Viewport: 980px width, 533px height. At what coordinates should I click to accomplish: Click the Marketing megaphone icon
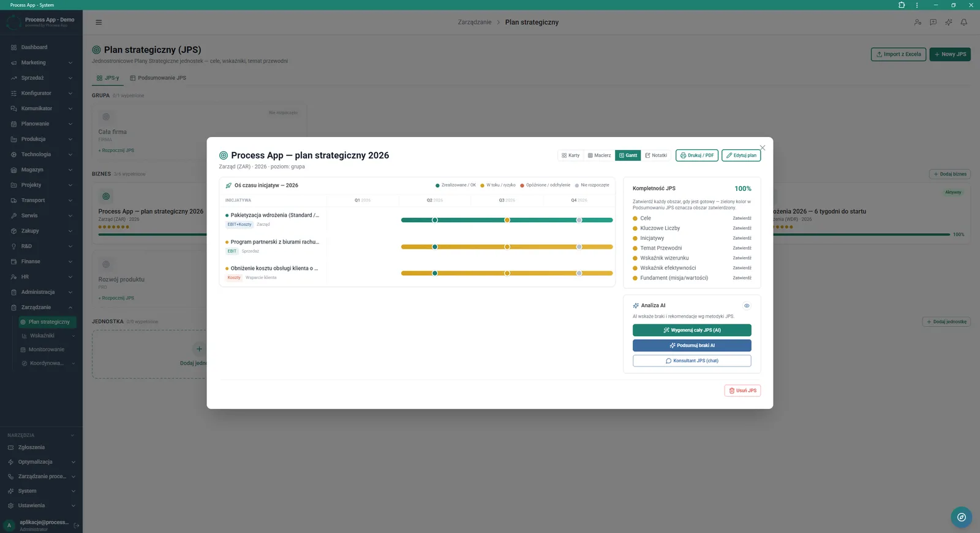click(x=13, y=62)
